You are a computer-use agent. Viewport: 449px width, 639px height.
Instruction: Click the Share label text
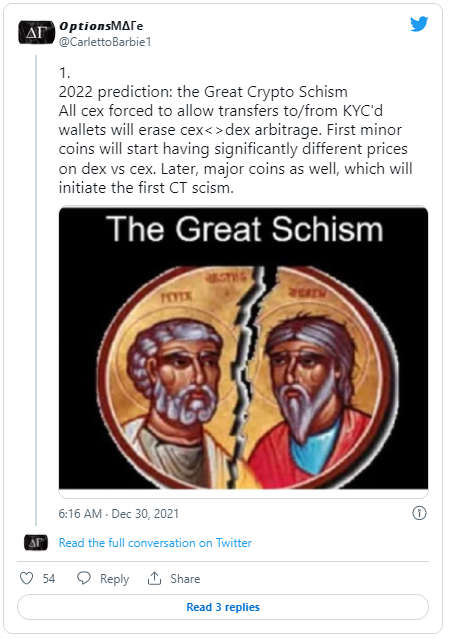point(185,579)
